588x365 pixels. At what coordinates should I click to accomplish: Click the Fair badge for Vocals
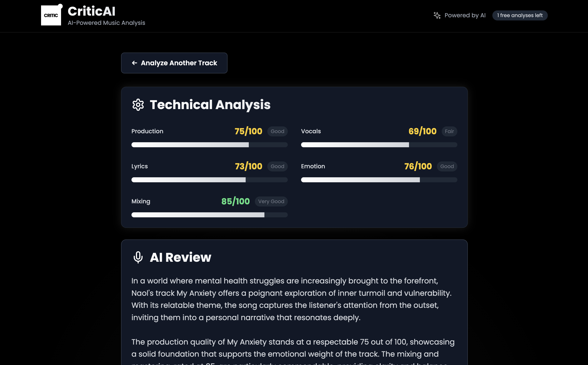point(449,131)
